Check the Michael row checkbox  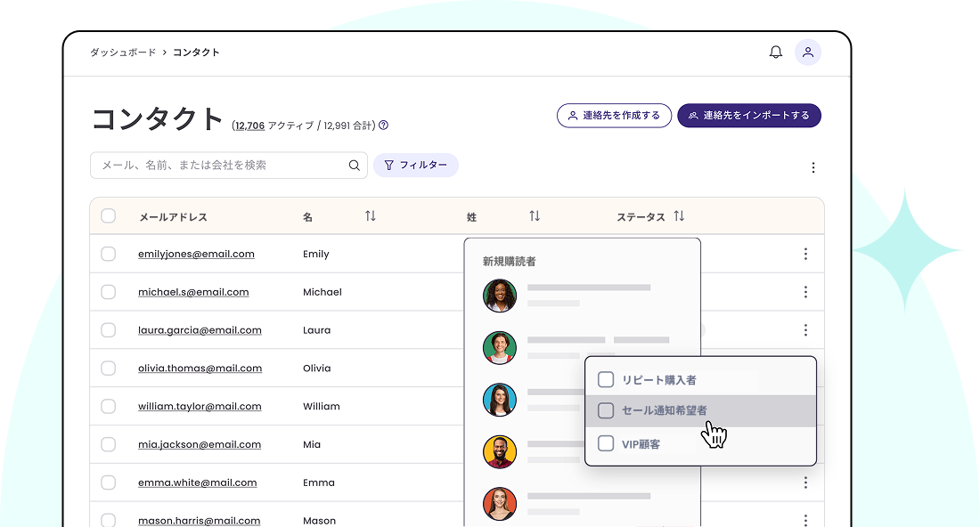(x=108, y=292)
